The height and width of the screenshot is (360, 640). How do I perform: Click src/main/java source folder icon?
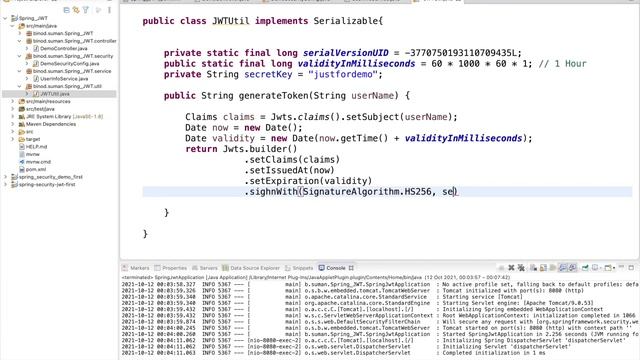pos(22,26)
